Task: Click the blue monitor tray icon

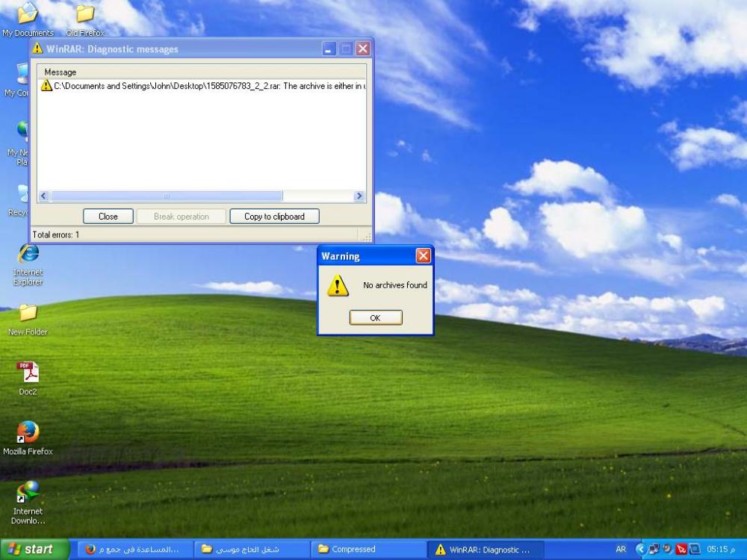Action: click(695, 549)
